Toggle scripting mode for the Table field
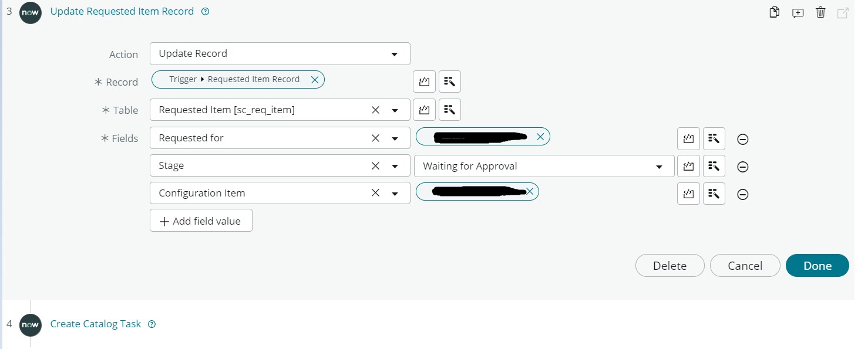The image size is (868, 349). point(424,110)
